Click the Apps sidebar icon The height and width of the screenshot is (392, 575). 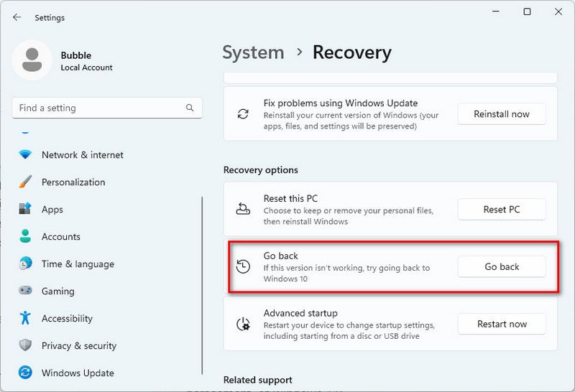pos(25,209)
